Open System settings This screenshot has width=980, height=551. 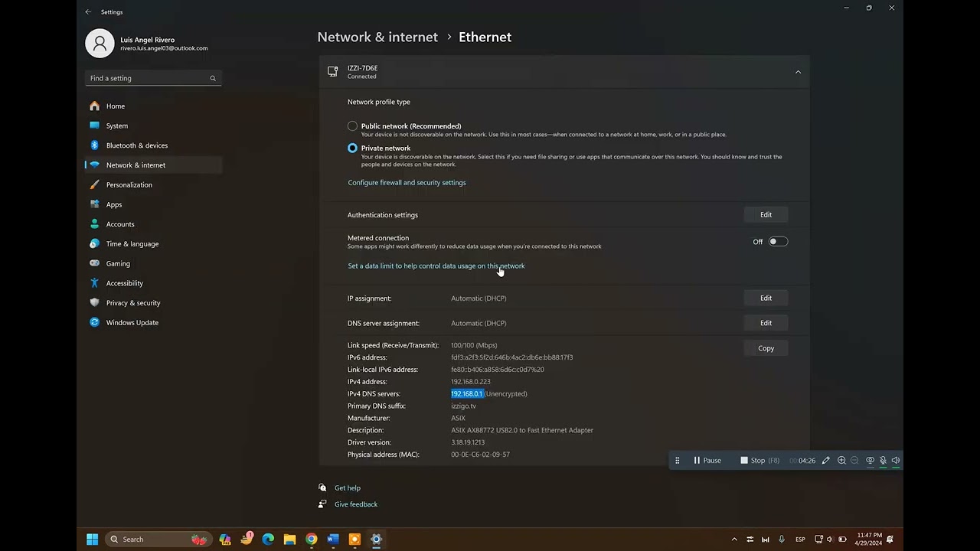point(153,126)
